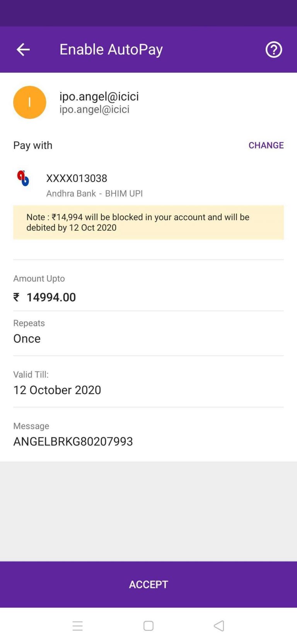This screenshot has height=644, width=297.
Task: Tap the Andhra Bank - BHIM UPI subtitle
Action: pyautogui.click(x=94, y=193)
